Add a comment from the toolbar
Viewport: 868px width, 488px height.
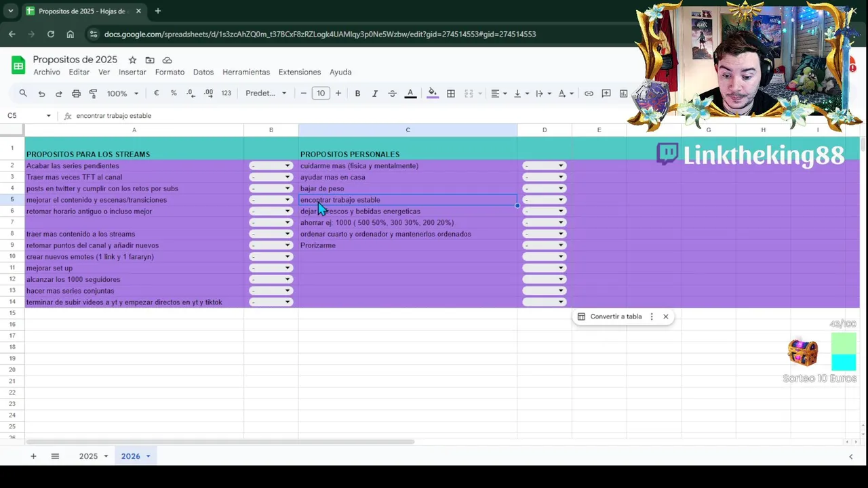[606, 94]
